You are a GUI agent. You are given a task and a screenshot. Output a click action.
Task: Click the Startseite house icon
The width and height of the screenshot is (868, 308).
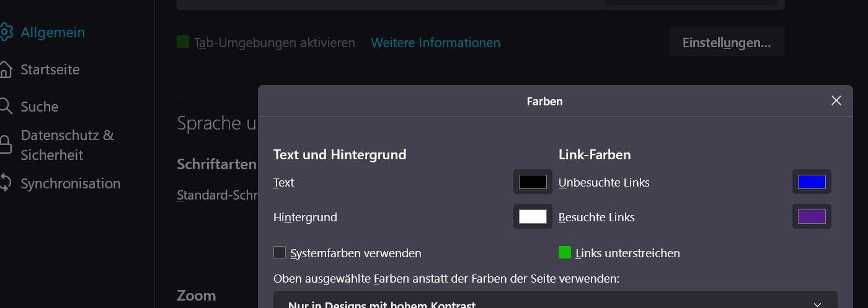tap(6, 69)
